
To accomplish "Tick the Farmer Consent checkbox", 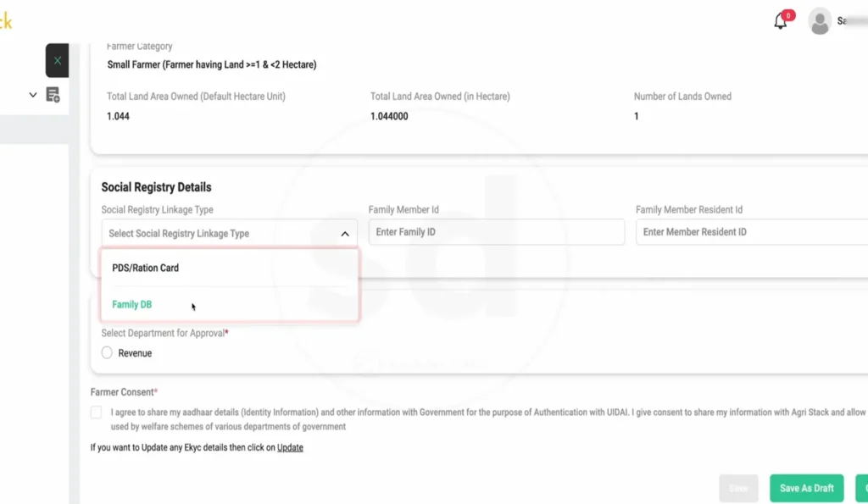I will (97, 413).
